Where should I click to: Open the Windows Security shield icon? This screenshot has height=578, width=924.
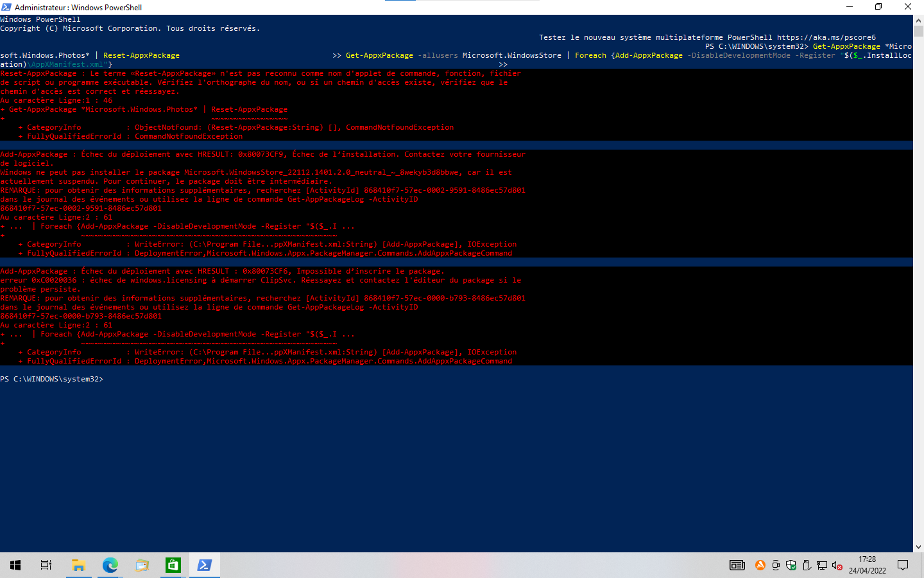791,565
